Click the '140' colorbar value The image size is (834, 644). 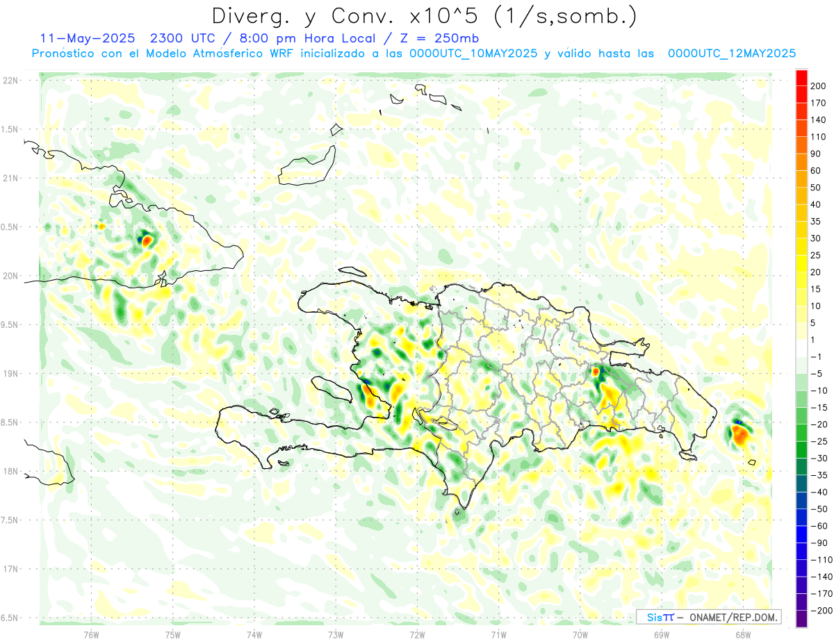click(819, 120)
